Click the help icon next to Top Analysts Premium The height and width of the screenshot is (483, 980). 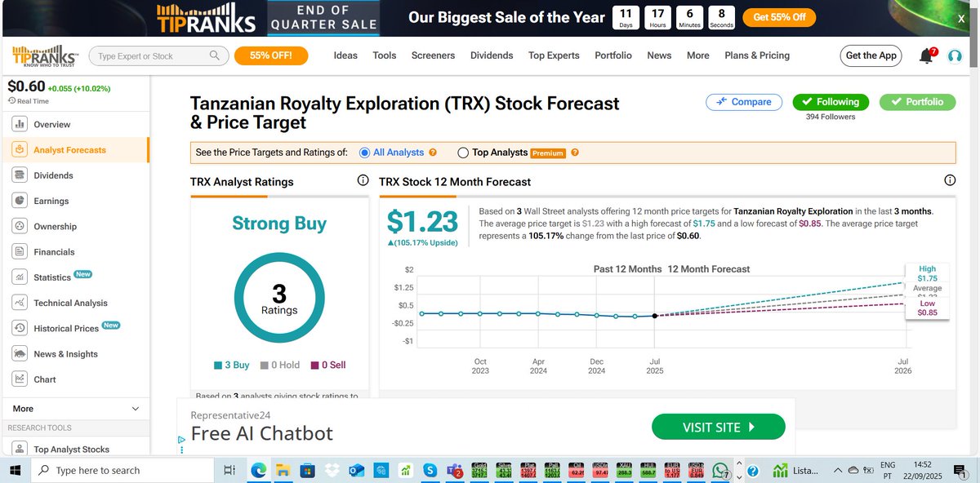pyautogui.click(x=575, y=153)
